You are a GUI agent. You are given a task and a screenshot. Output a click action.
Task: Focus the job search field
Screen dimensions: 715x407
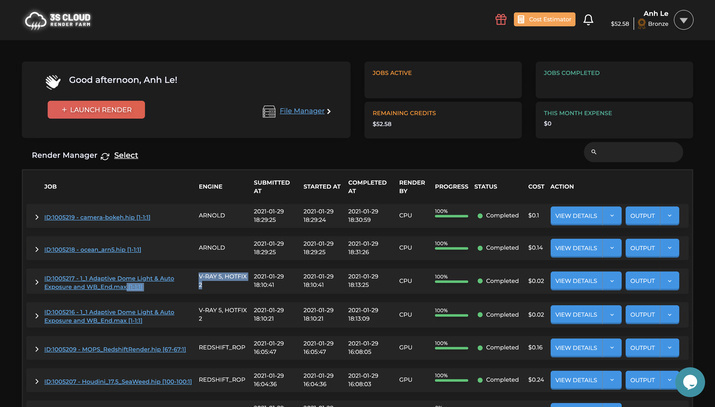click(633, 152)
